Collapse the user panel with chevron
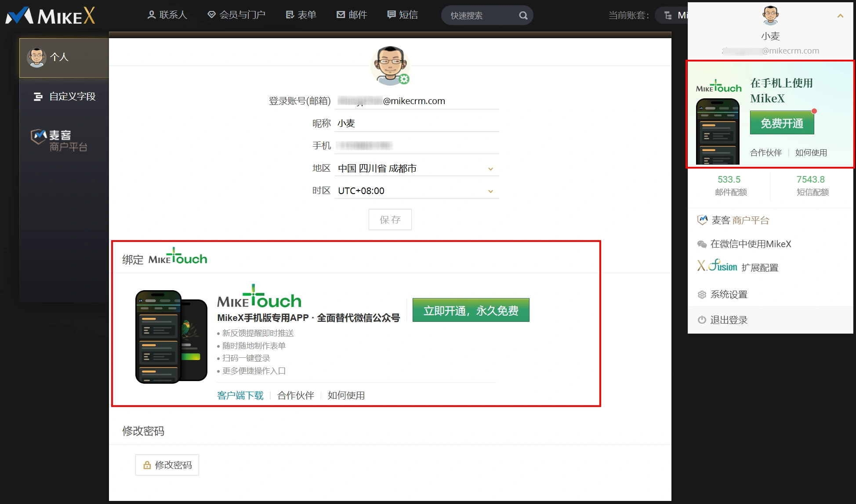 840,16
